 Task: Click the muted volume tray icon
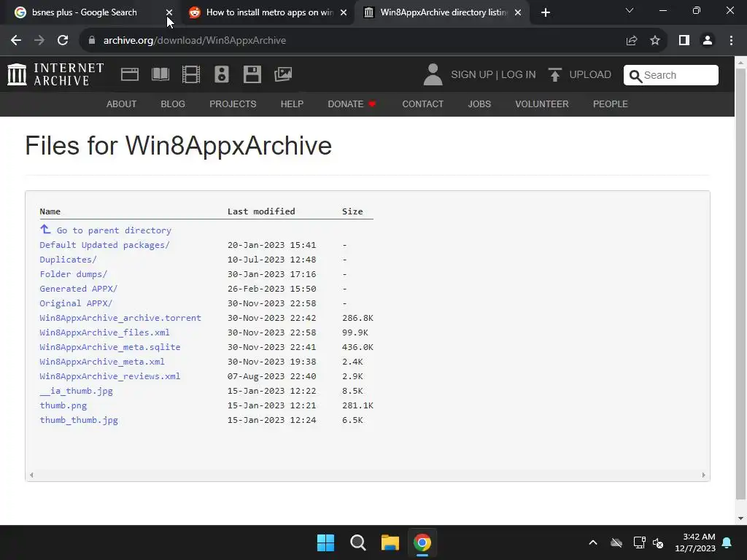coord(659,542)
